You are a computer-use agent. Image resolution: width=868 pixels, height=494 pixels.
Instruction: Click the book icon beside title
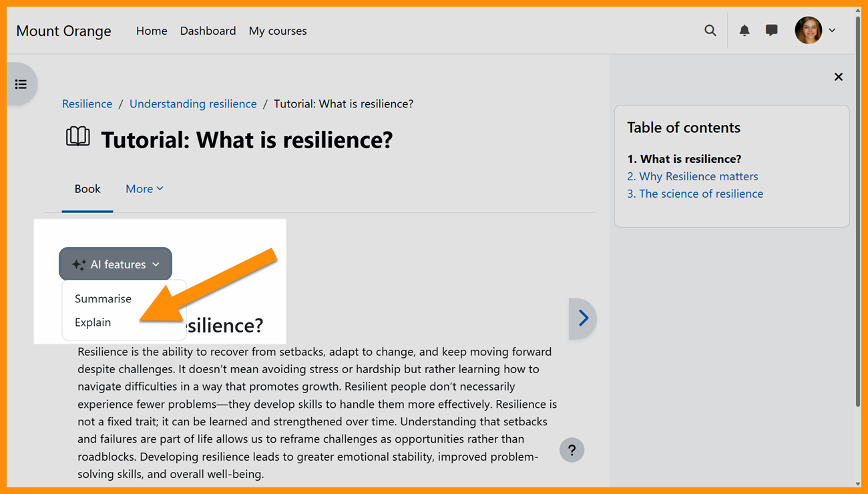coord(77,138)
